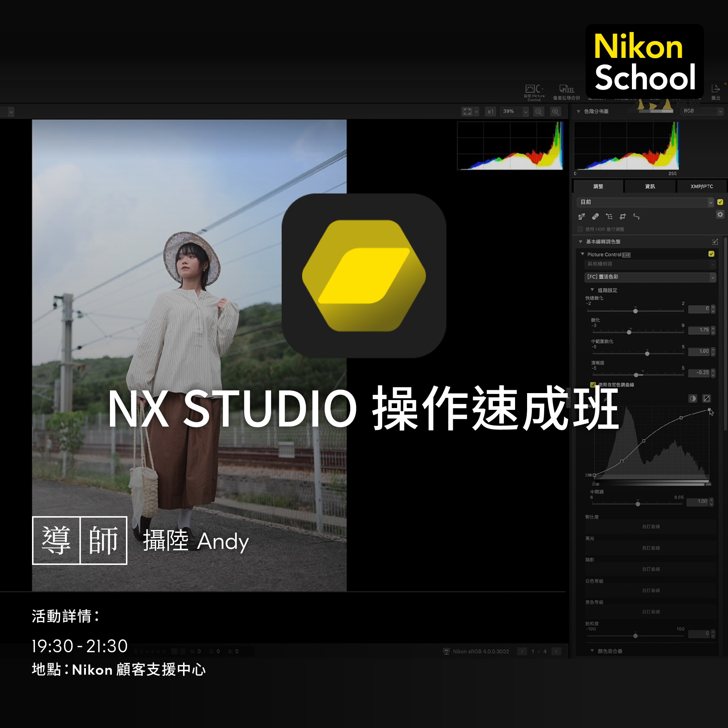The height and width of the screenshot is (728, 728).
Task: Open the 自定 Picture Control tool
Action: pos(534,92)
